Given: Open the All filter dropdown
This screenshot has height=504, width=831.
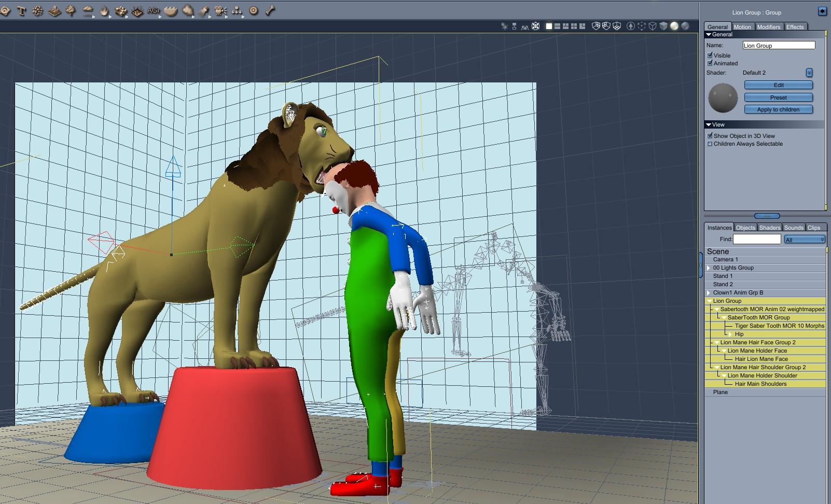Looking at the screenshot, I should coord(805,240).
